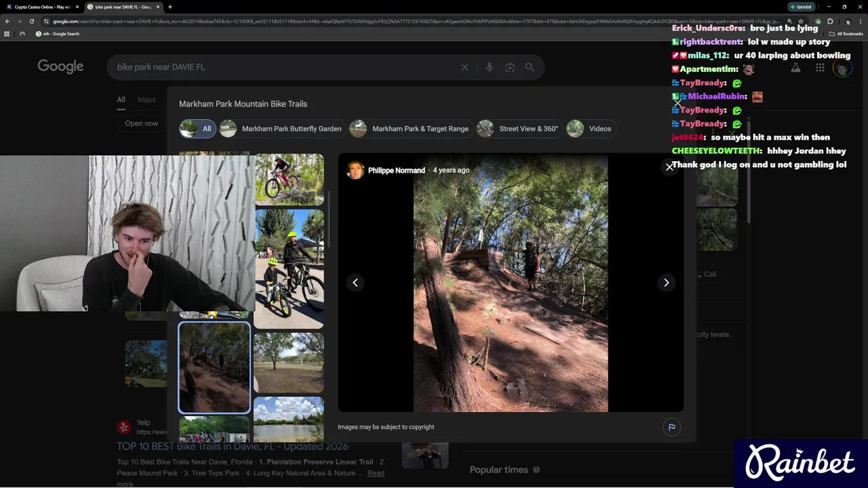This screenshot has height=488, width=868.
Task: Open Search Labs flask icon
Action: (795, 67)
